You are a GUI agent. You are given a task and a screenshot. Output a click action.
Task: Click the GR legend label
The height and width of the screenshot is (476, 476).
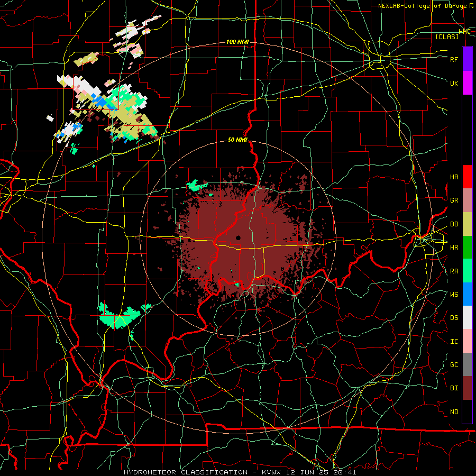(x=454, y=200)
